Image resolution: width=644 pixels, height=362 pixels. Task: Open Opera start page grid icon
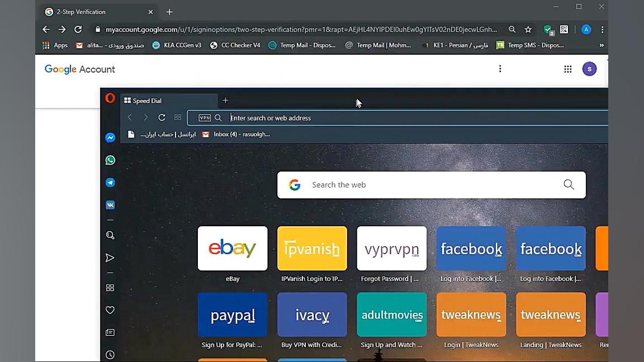(x=177, y=117)
